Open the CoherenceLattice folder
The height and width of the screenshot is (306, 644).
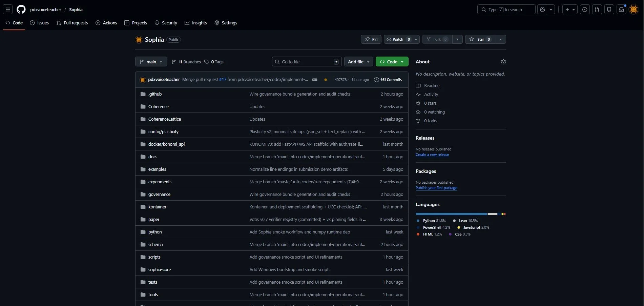(165, 119)
